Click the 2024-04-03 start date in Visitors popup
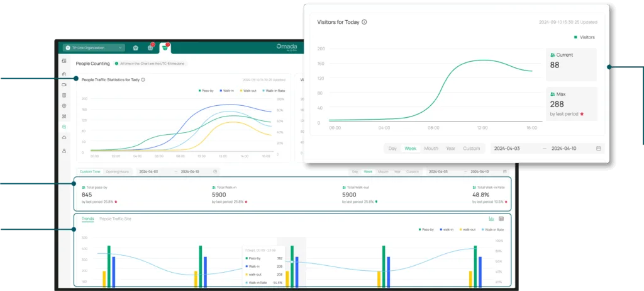Viewport: 644px width, 291px height. click(x=508, y=149)
